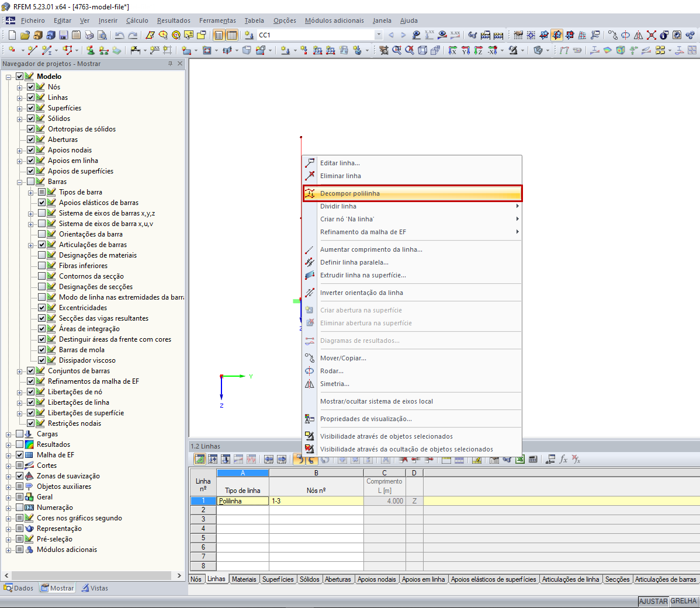The width and height of the screenshot is (700, 608).
Task: Select Inverter orientação da linha entry
Action: (411, 293)
